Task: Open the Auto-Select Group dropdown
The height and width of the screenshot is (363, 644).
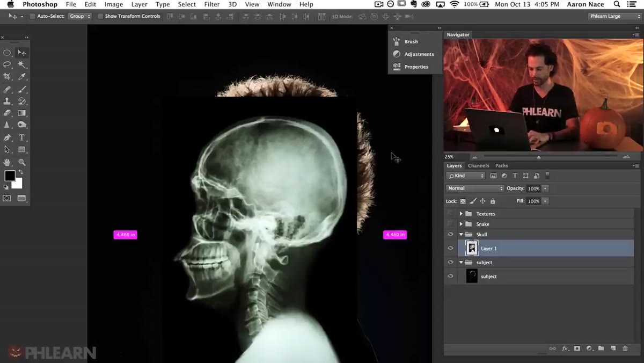Action: (79, 16)
